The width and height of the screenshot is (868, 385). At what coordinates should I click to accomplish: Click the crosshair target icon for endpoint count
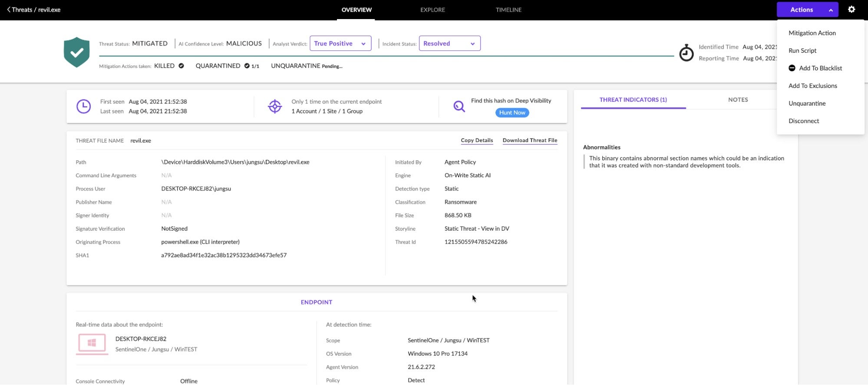[x=275, y=106]
